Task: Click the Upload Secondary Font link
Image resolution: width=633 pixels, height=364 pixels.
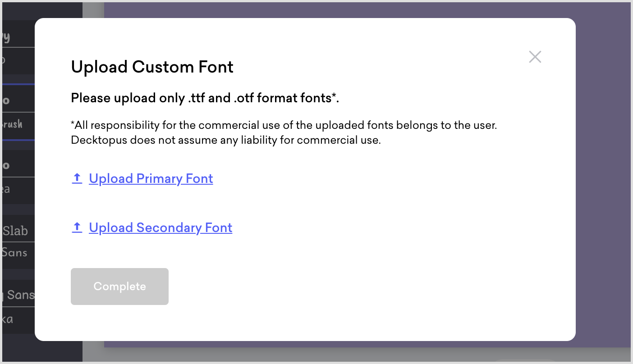Action: 161,227
